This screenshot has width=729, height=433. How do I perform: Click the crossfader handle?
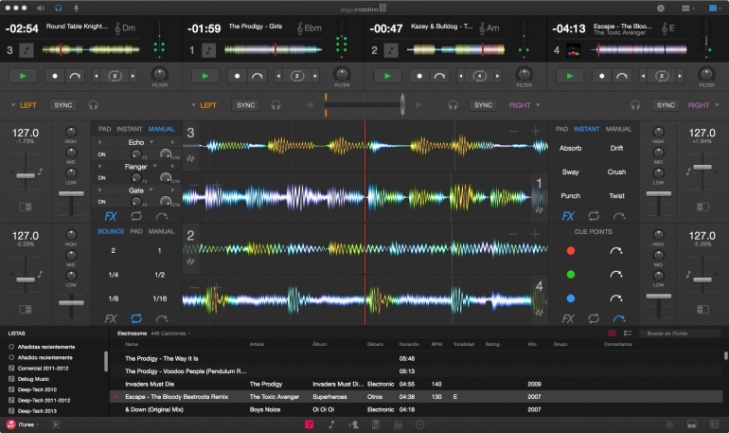point(402,104)
